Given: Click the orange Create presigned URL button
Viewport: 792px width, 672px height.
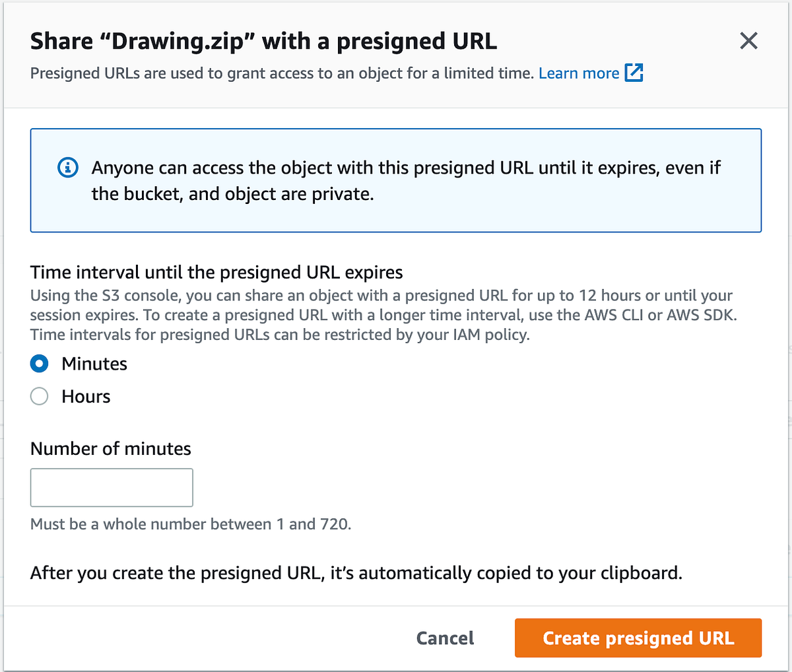Looking at the screenshot, I should [638, 638].
